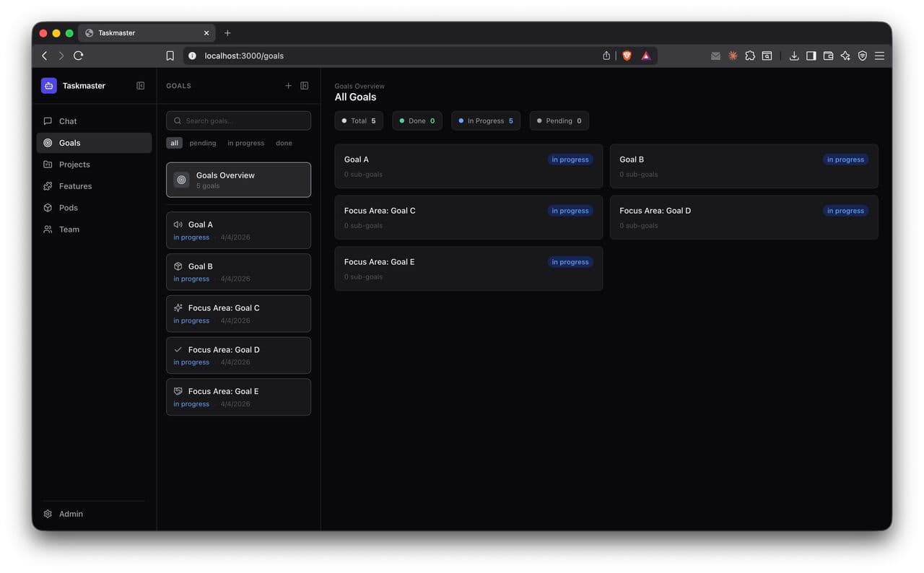Image resolution: width=924 pixels, height=573 pixels.
Task: Click the plus icon to add a new goal
Action: (288, 85)
